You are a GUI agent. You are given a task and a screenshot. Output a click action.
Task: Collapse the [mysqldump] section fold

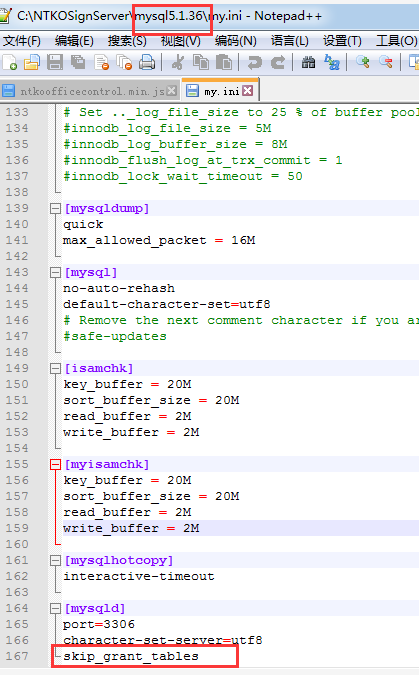55,209
